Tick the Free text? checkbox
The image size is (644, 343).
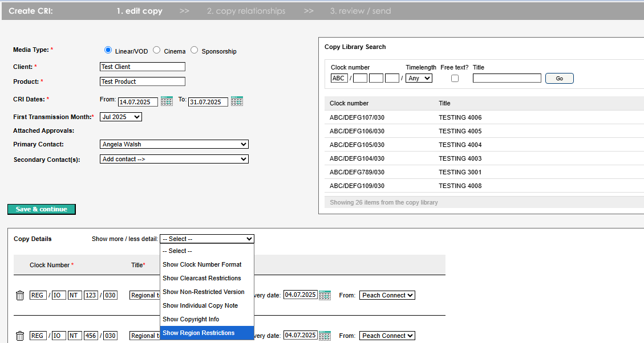pyautogui.click(x=455, y=79)
